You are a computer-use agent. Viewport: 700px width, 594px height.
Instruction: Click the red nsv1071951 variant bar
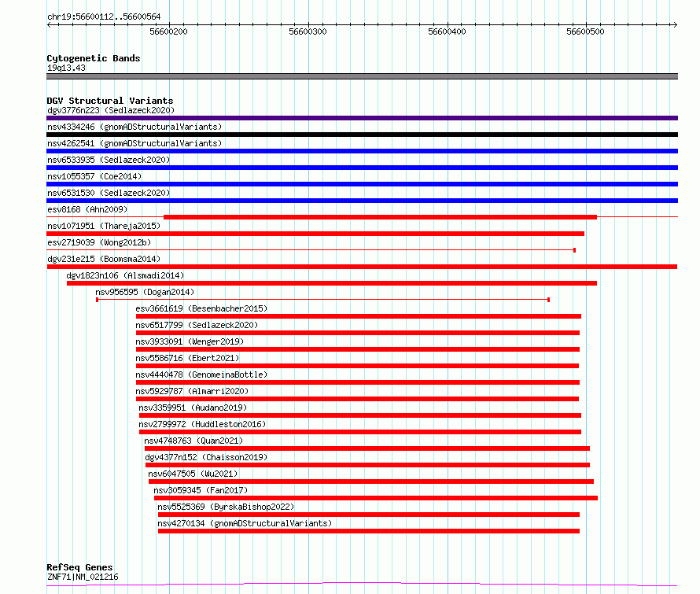(x=315, y=234)
